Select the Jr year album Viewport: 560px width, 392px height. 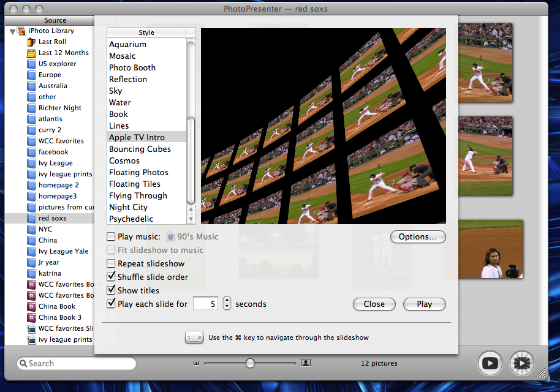click(50, 262)
